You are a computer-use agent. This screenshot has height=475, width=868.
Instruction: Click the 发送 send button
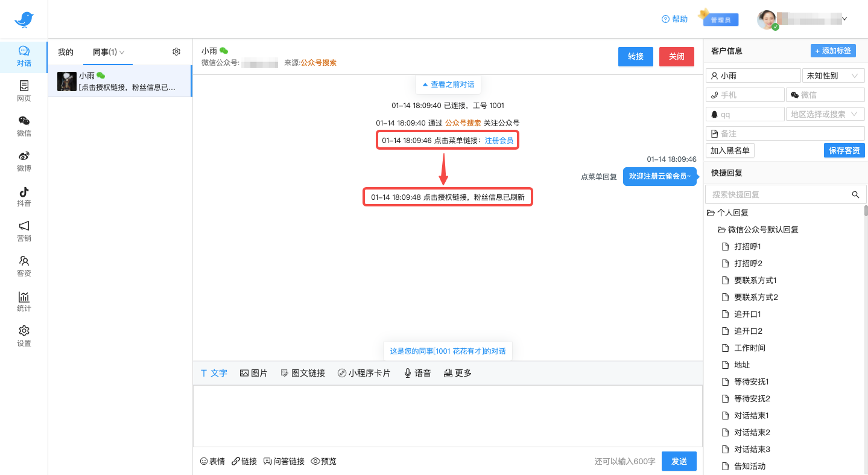click(x=679, y=461)
